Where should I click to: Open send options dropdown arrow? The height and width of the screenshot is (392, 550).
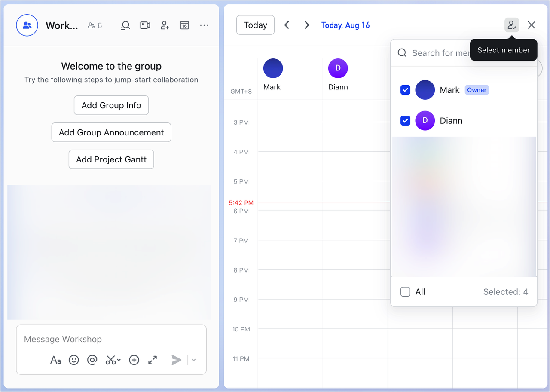point(194,360)
